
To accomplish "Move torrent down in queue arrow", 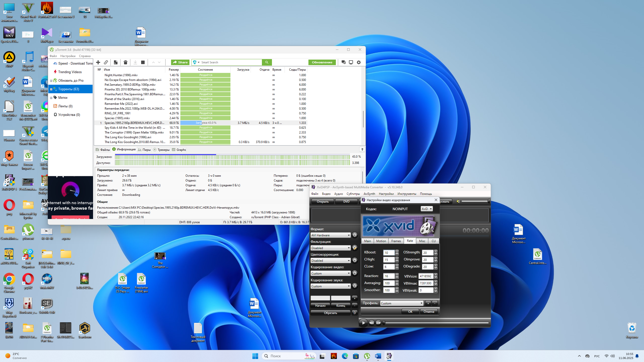I will click(159, 62).
